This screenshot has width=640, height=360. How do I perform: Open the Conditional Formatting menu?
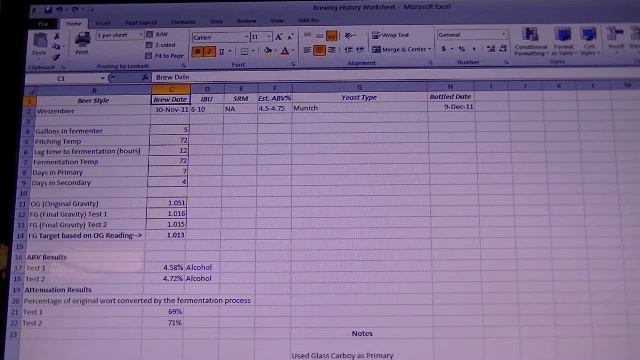coord(531,41)
